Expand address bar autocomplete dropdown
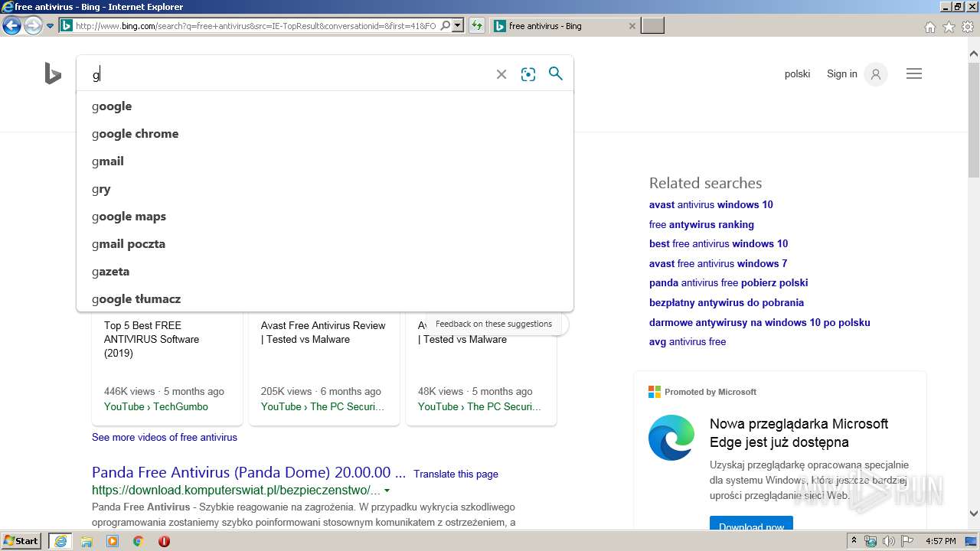Screen dimensions: 980x551 click(458, 26)
